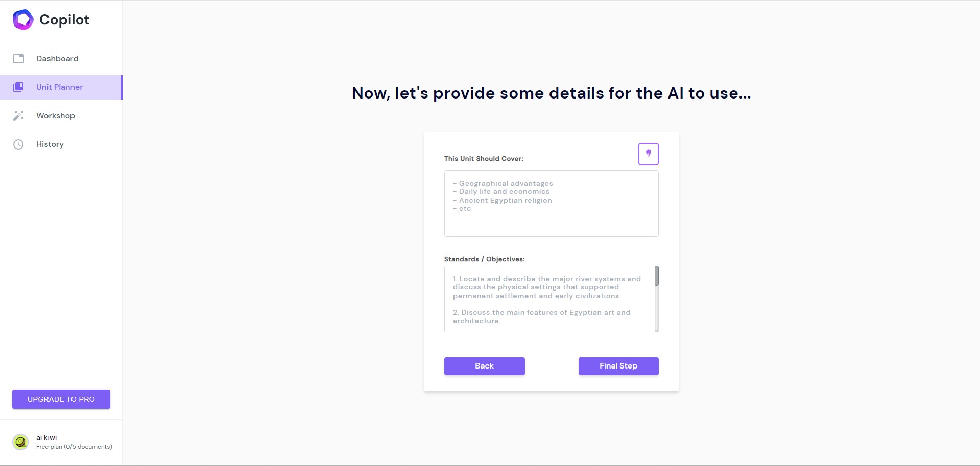Open the History page label
This screenshot has height=466, width=980.
[x=50, y=144]
